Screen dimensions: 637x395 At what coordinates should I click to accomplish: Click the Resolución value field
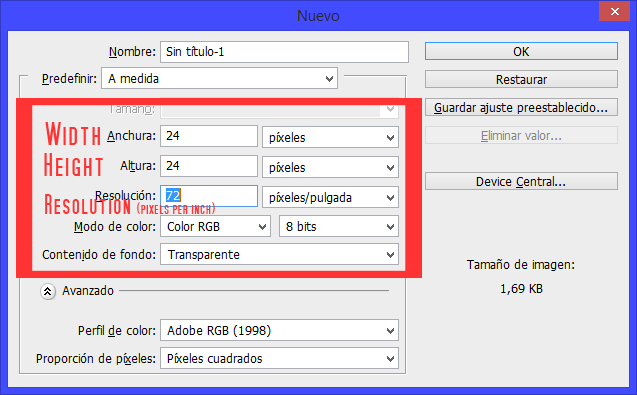209,196
